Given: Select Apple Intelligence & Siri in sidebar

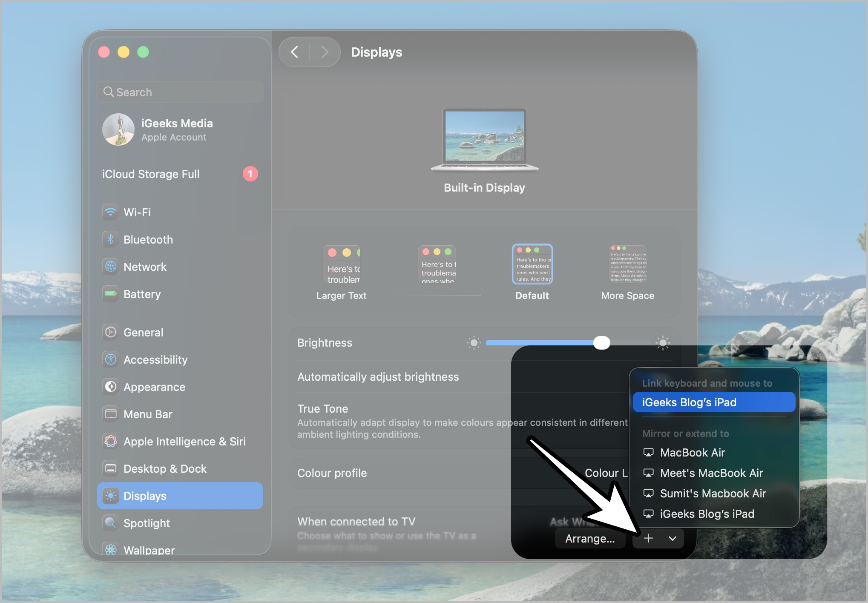Looking at the screenshot, I should (184, 441).
